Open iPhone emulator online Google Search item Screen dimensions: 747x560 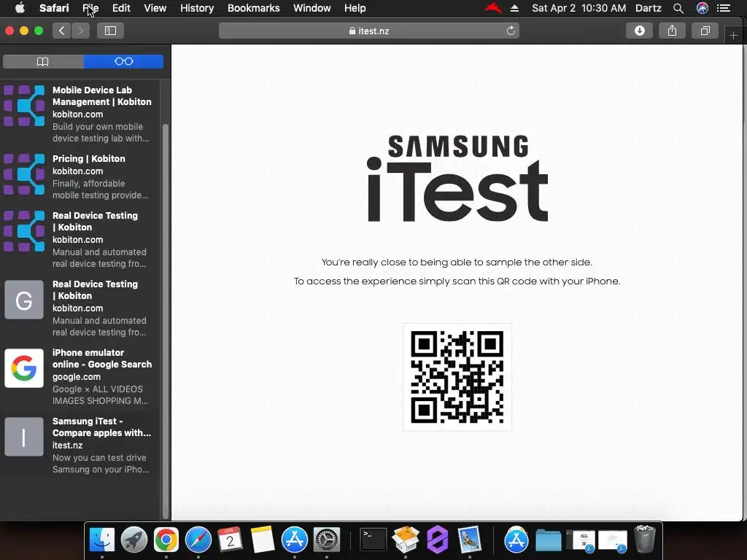[79, 377]
